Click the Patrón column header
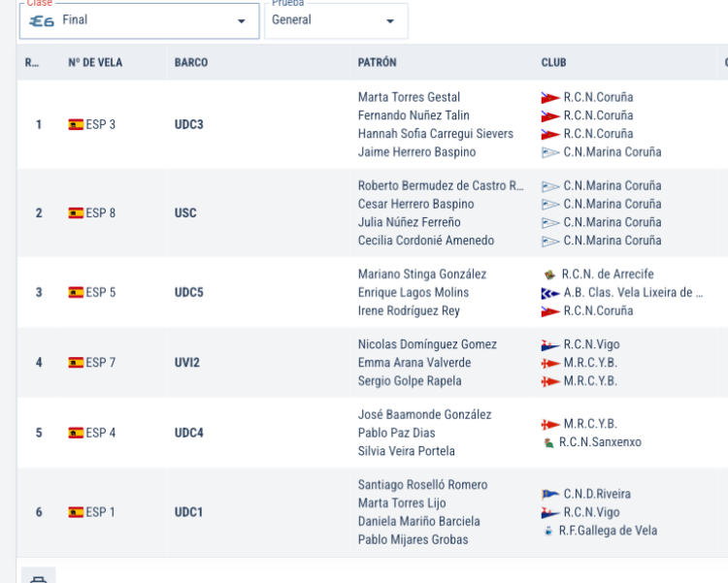 click(x=377, y=63)
